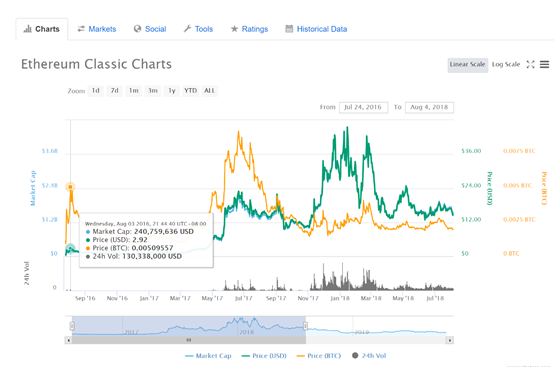This screenshot has height=367, width=554.
Task: Click the navigator right range handle
Action: point(306,326)
